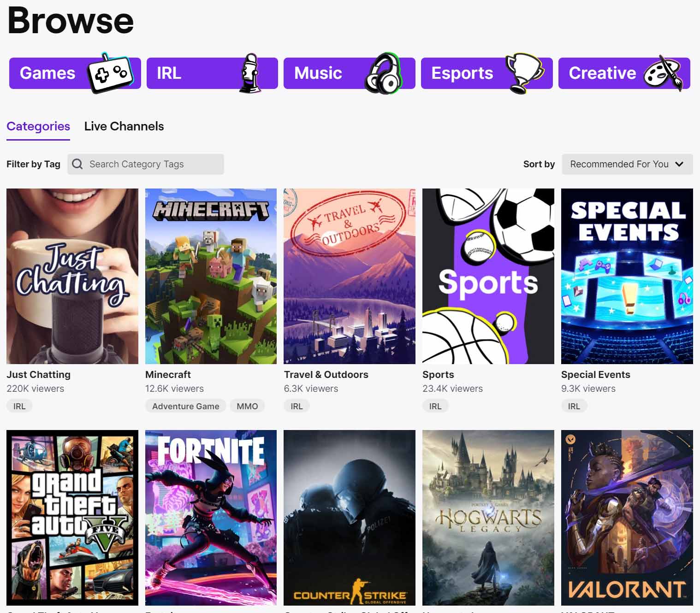Open the Just Chatting cover art
The image size is (700, 613).
(x=72, y=276)
